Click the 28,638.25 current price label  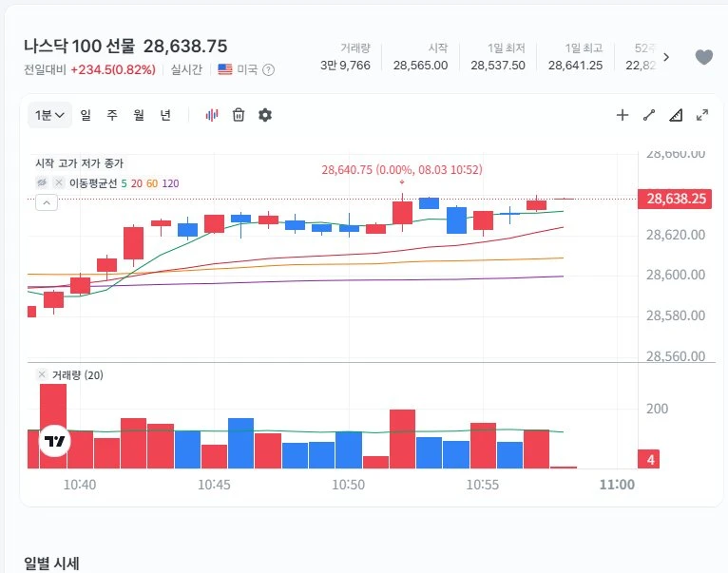tap(675, 199)
